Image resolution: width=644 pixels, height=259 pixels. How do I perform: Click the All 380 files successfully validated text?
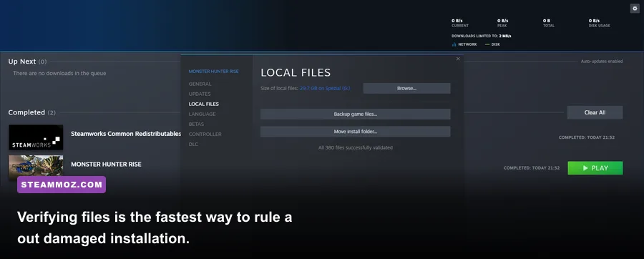tap(355, 147)
